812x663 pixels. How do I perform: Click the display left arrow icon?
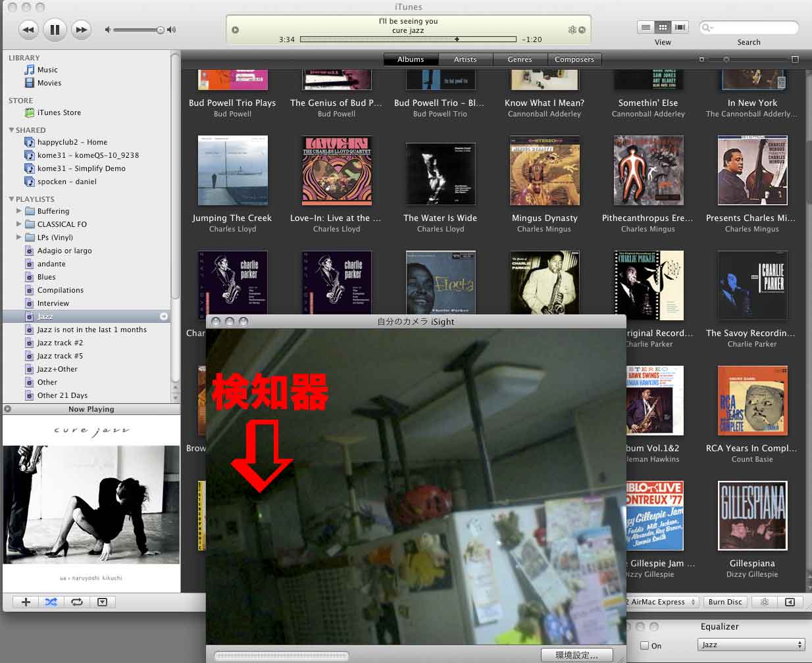click(x=236, y=30)
